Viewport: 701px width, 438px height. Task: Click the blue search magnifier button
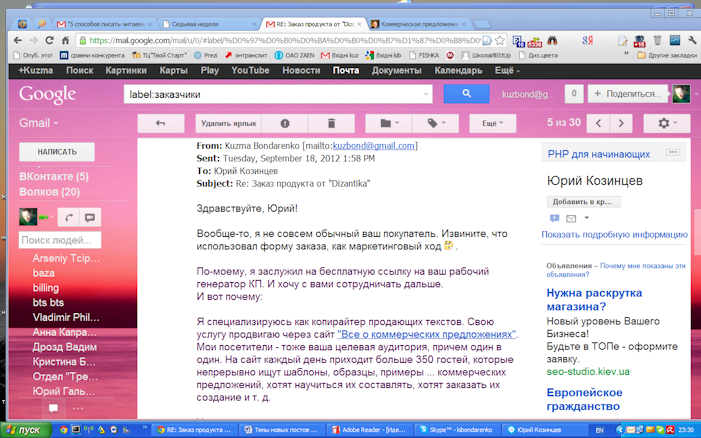(466, 94)
